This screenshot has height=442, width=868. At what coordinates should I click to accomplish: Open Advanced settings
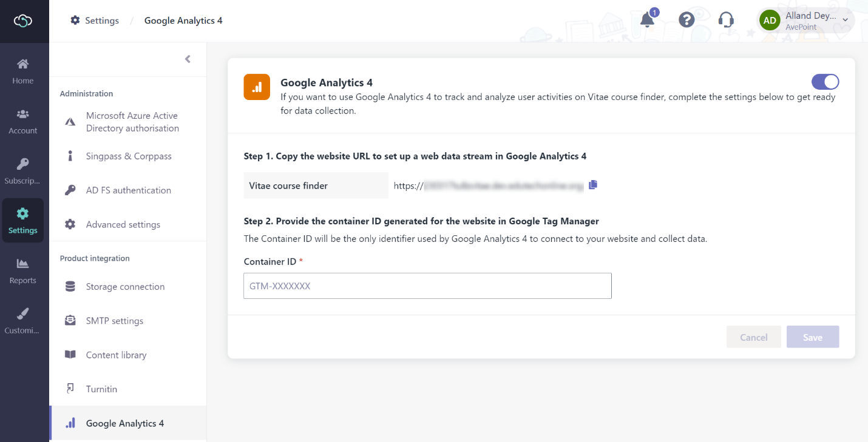pos(128,224)
